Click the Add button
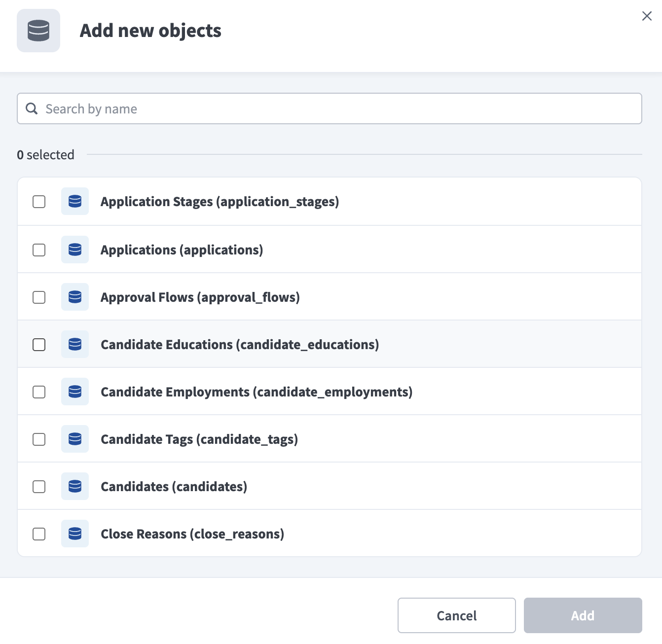 pos(583,615)
